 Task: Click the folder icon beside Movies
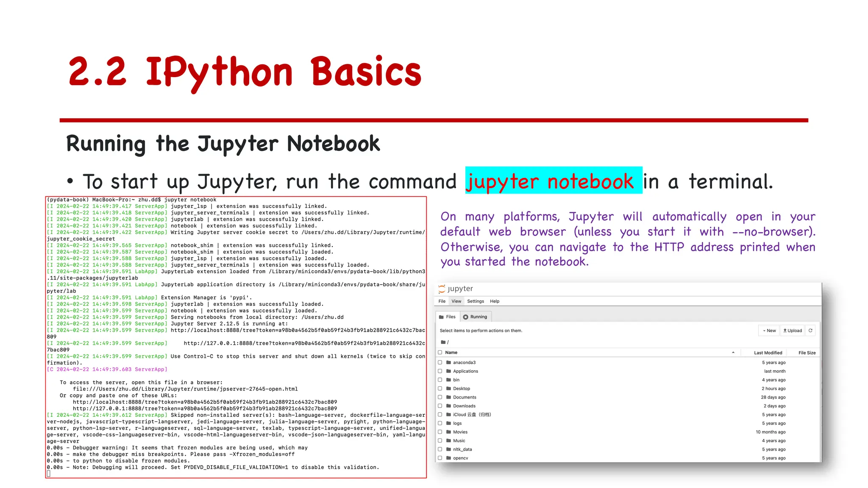pyautogui.click(x=448, y=432)
